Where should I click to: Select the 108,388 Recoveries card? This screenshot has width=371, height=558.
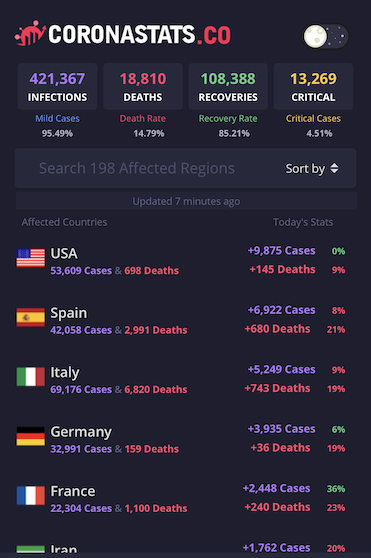click(x=228, y=86)
